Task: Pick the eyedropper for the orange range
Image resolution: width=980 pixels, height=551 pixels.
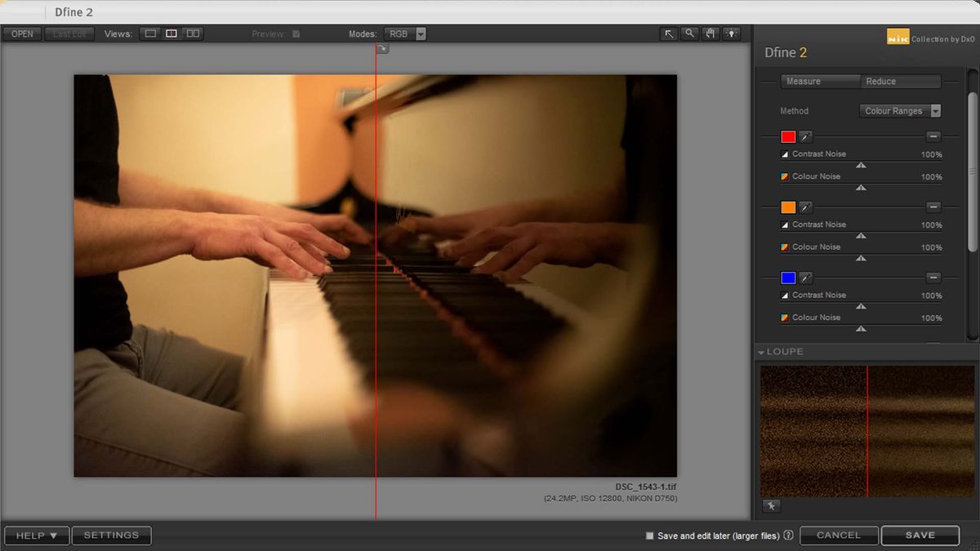Action: click(805, 207)
